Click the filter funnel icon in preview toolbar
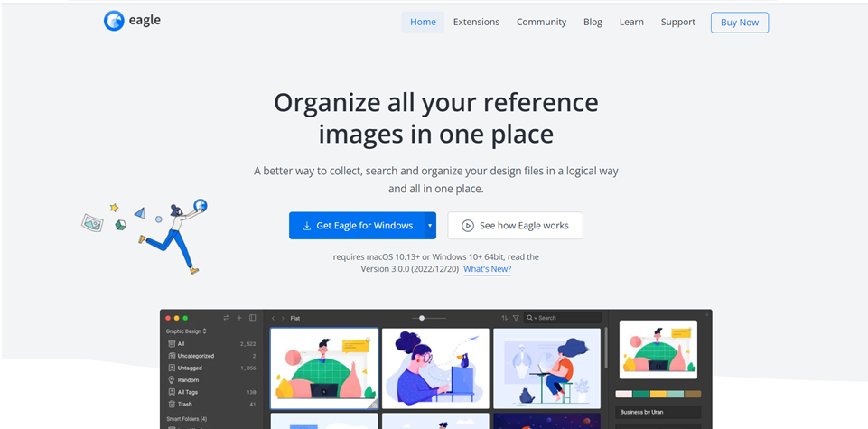868x429 pixels. coord(516,318)
